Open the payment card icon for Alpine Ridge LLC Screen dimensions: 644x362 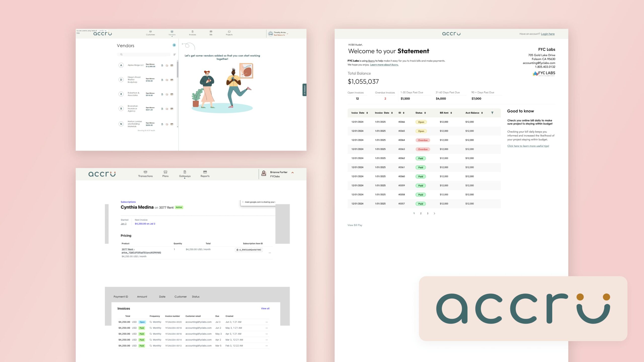(x=172, y=65)
